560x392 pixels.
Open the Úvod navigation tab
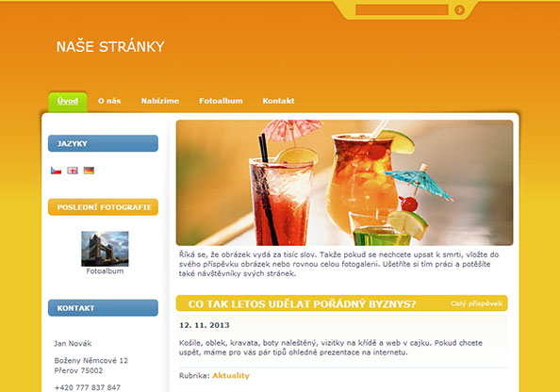pos(68,102)
